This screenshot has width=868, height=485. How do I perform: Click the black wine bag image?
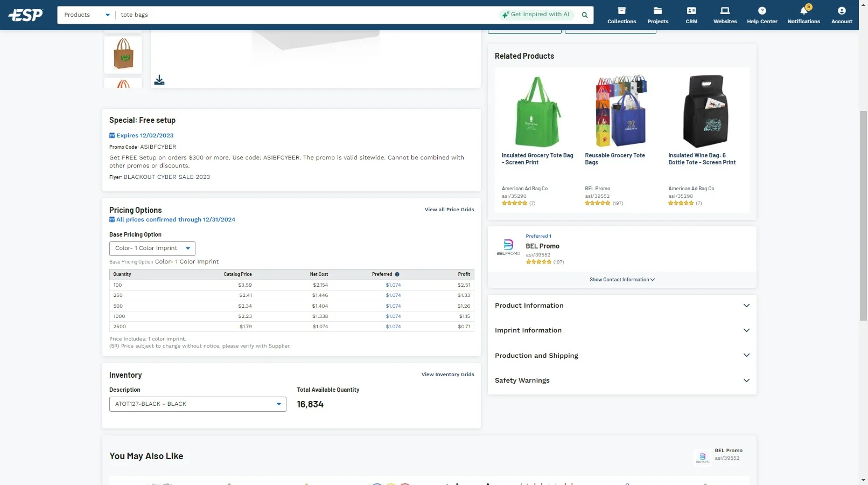coord(705,111)
